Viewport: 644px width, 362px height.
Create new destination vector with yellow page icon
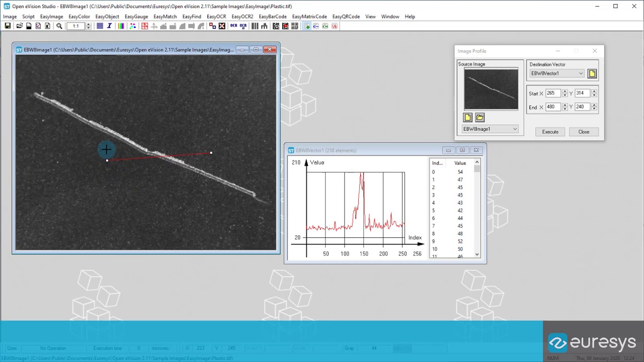[592, 73]
